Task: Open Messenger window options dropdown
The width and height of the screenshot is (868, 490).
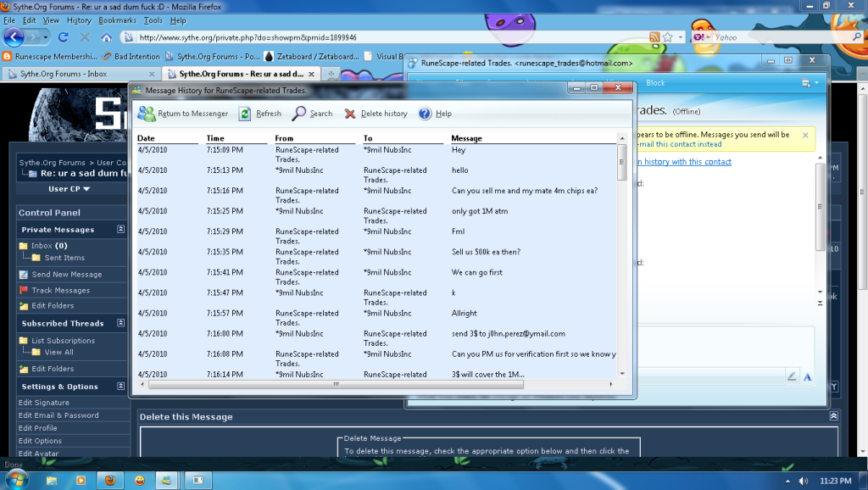Action: (810, 83)
